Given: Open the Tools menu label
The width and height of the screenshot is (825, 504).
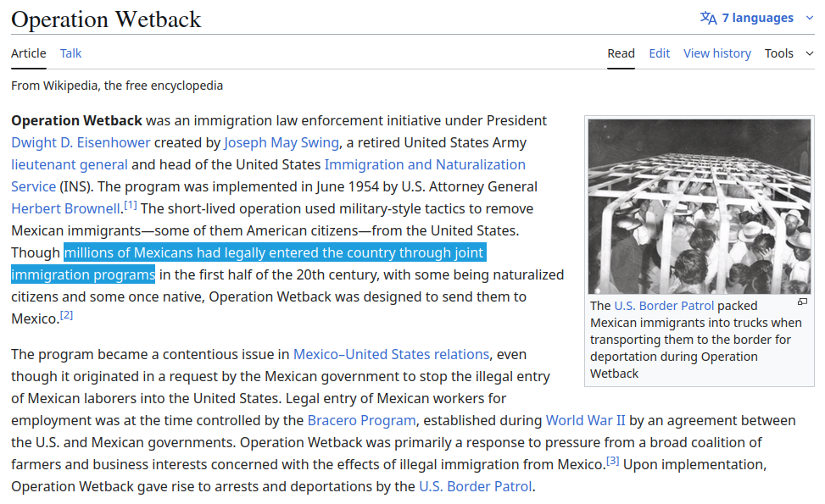Looking at the screenshot, I should 778,53.
